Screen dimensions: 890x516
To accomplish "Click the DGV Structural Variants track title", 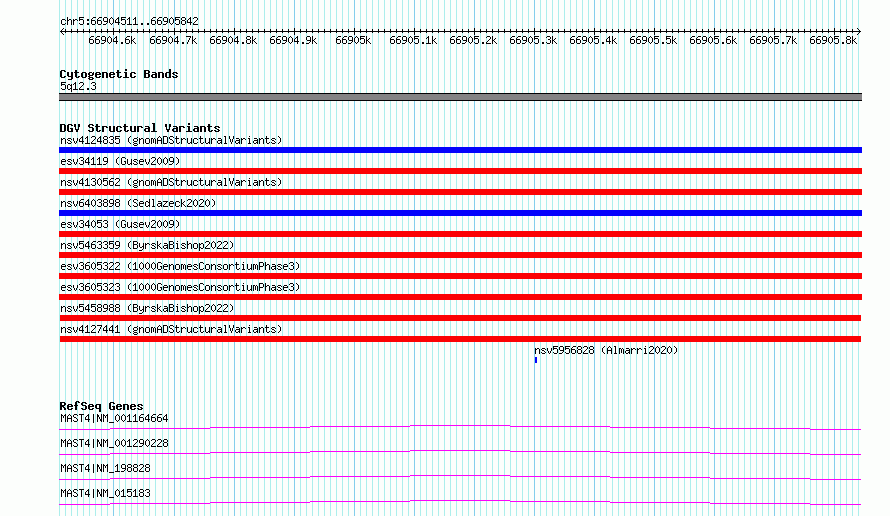I will (x=140, y=128).
